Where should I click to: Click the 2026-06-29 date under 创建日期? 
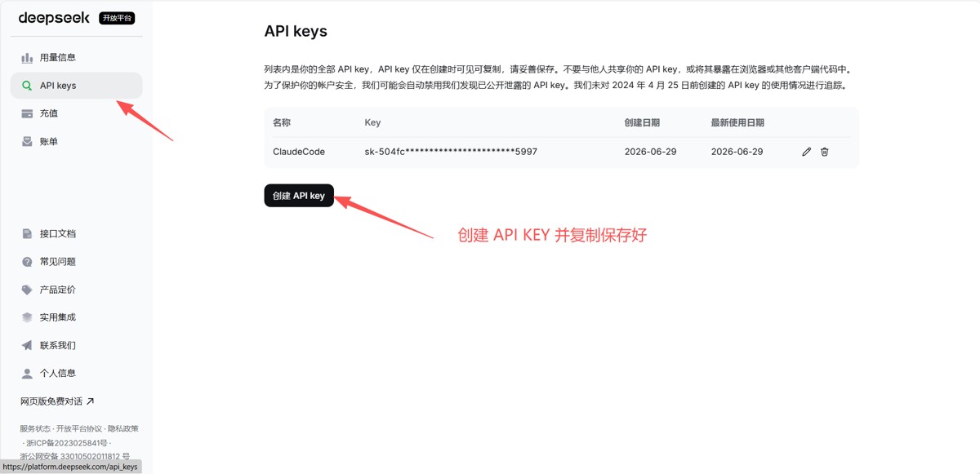[x=650, y=152]
